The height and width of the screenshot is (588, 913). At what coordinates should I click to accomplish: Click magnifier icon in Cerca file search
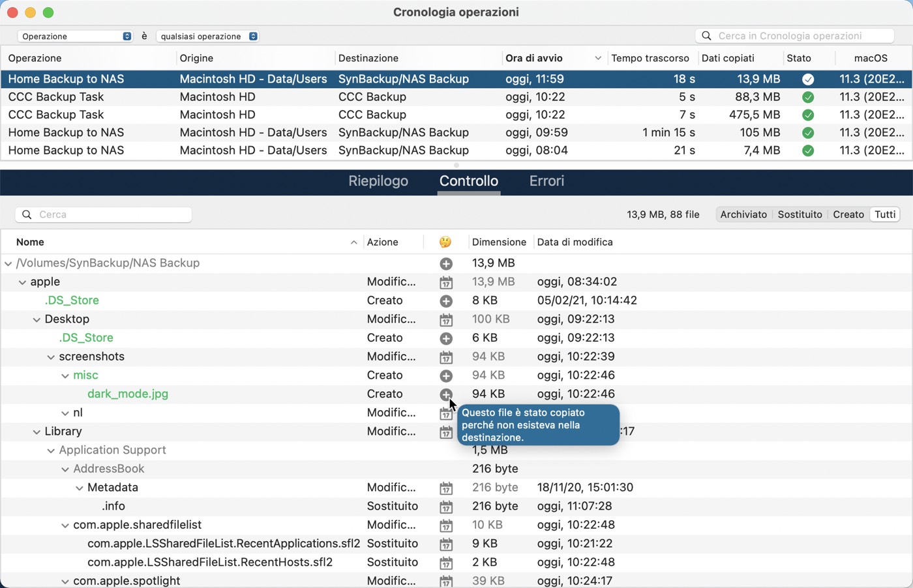tap(27, 214)
